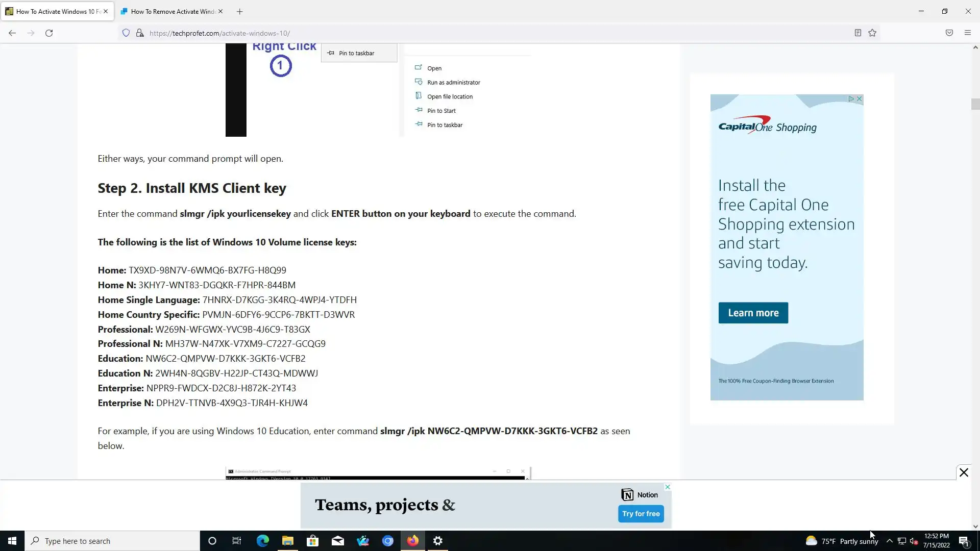Close the How To Activate Windows 10 tab
980x551 pixels.
(x=106, y=11)
